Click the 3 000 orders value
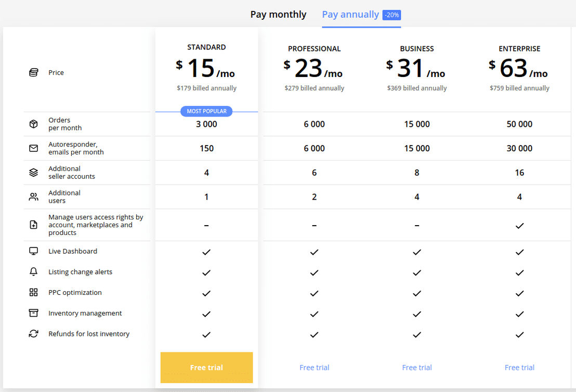Viewport: 576px width, 392px height. coord(206,124)
